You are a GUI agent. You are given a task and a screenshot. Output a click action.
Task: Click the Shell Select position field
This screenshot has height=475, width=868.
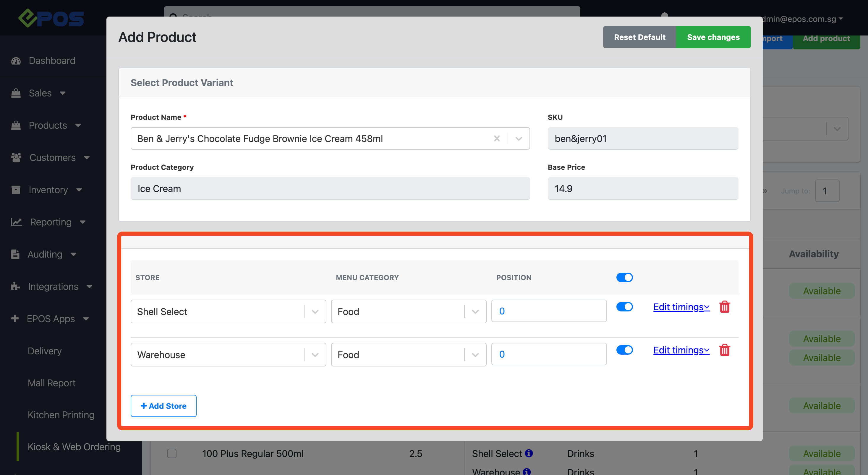coord(549,311)
